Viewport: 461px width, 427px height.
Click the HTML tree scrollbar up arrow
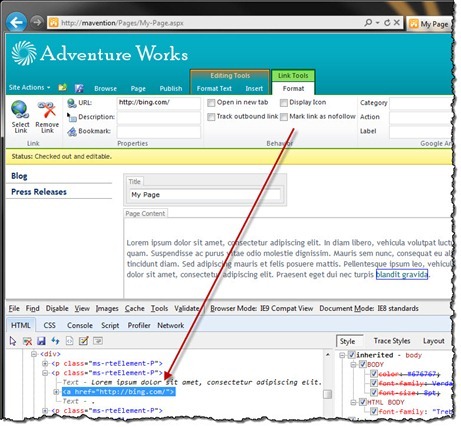point(328,355)
